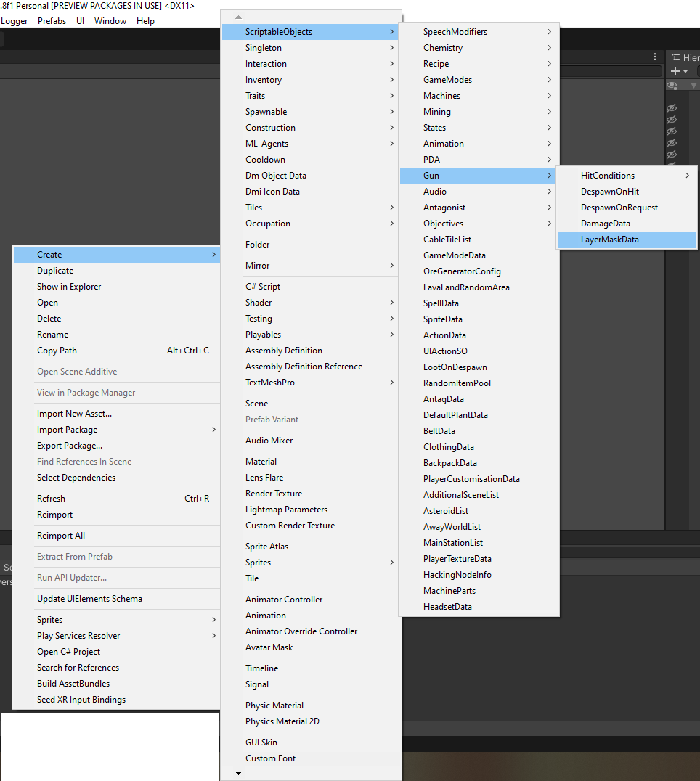The height and width of the screenshot is (781, 700).
Task: Select LayerMaskData in the Gun submenu
Action: pos(627,240)
